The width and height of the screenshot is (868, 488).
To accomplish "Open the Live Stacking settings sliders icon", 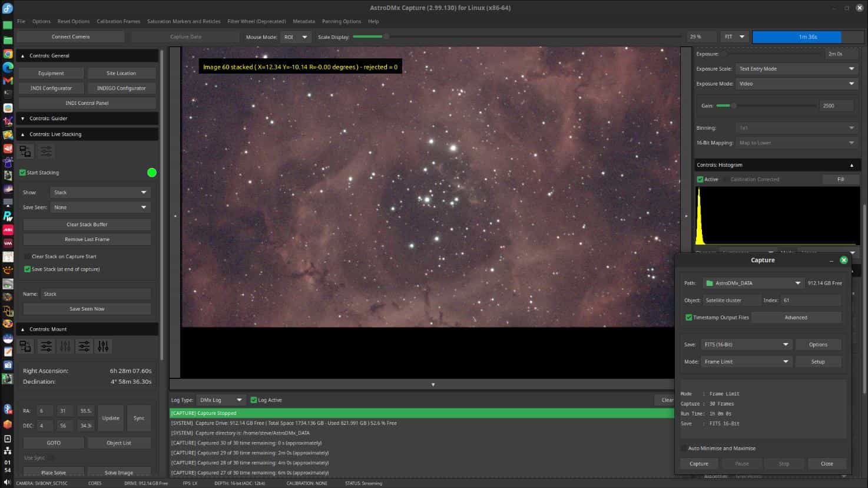I will pyautogui.click(x=46, y=151).
